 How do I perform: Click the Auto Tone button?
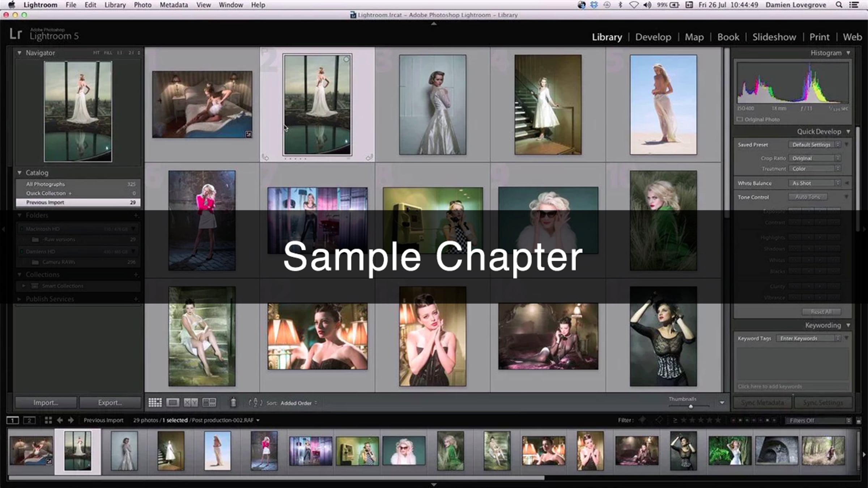[x=808, y=197]
